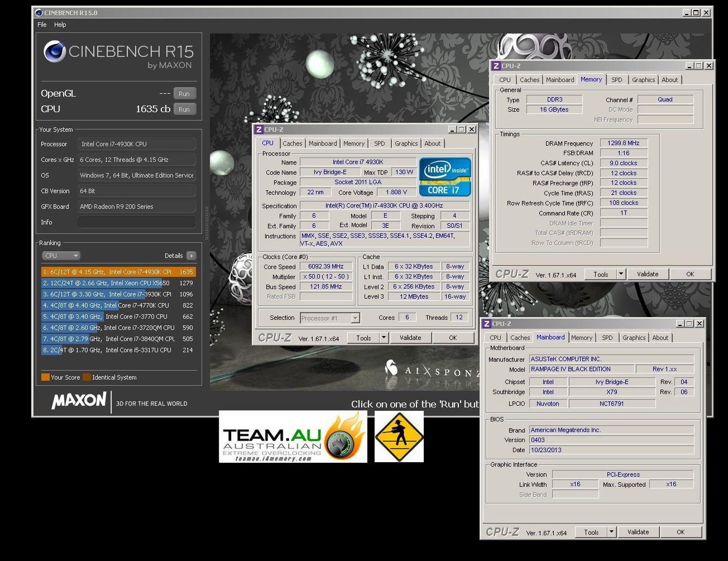This screenshot has height=561, width=728.
Task: Click the Intel Core i7 logo badge
Action: (x=445, y=177)
